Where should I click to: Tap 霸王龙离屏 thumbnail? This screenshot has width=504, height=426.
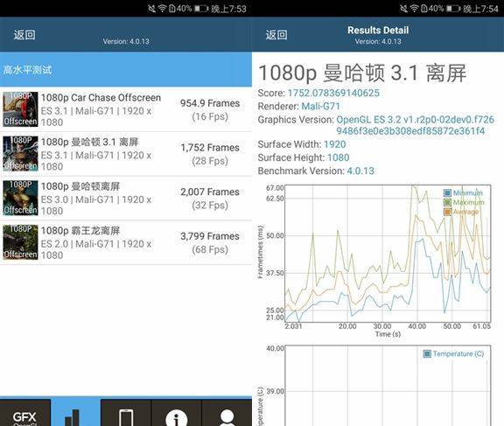(x=20, y=242)
